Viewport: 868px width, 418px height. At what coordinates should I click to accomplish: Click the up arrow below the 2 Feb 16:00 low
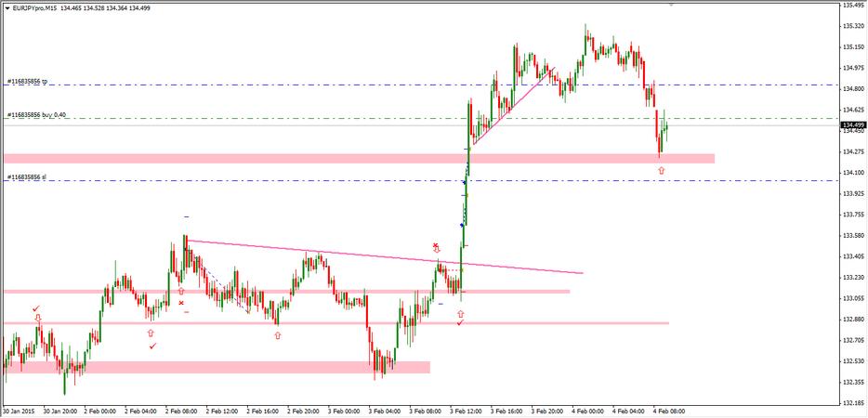point(277,335)
